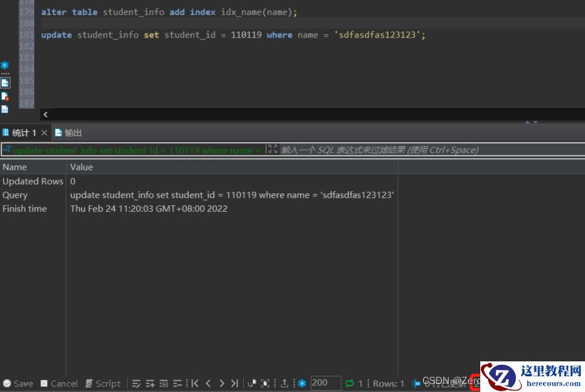This screenshot has width=585, height=392.
Task: Click the add row icon
Action: pyautogui.click(x=150, y=383)
